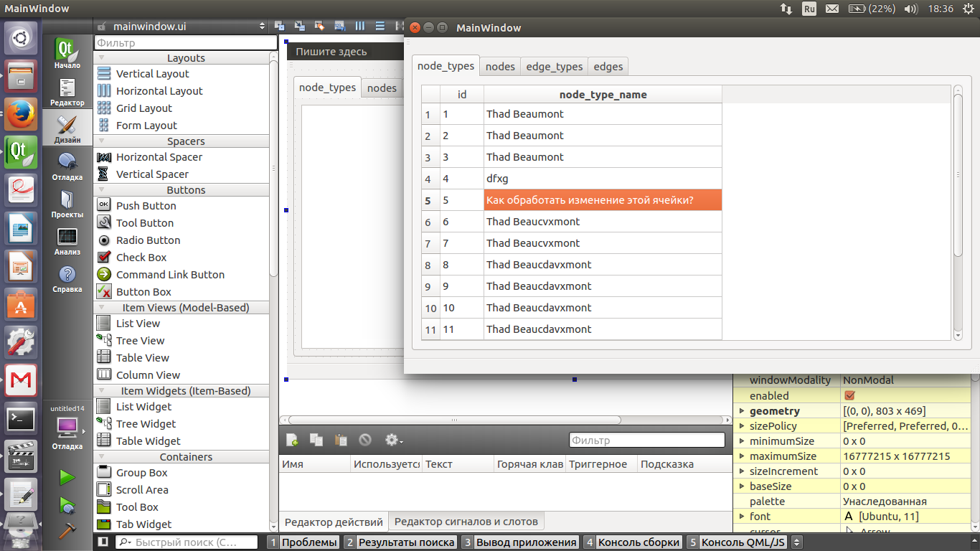Open Редактор сигналов и слотов tab

point(466,522)
